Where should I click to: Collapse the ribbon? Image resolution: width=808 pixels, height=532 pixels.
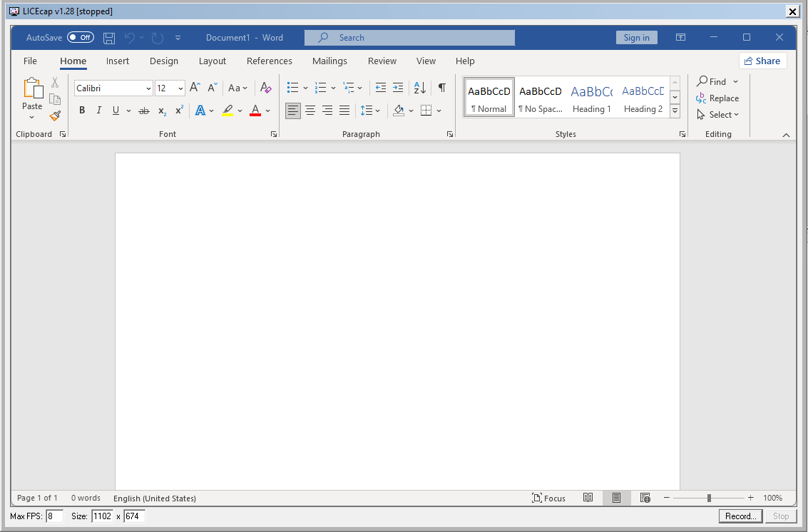click(x=786, y=135)
